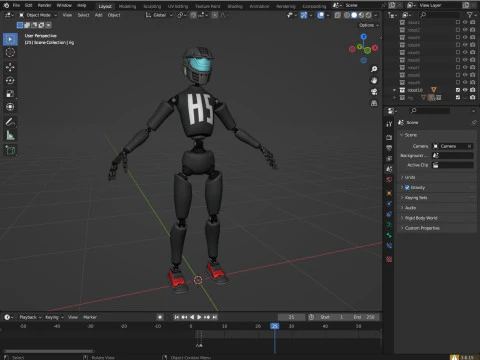480x360 pixels.
Task: Toggle snapping magnet in viewport header
Action: tap(193, 15)
